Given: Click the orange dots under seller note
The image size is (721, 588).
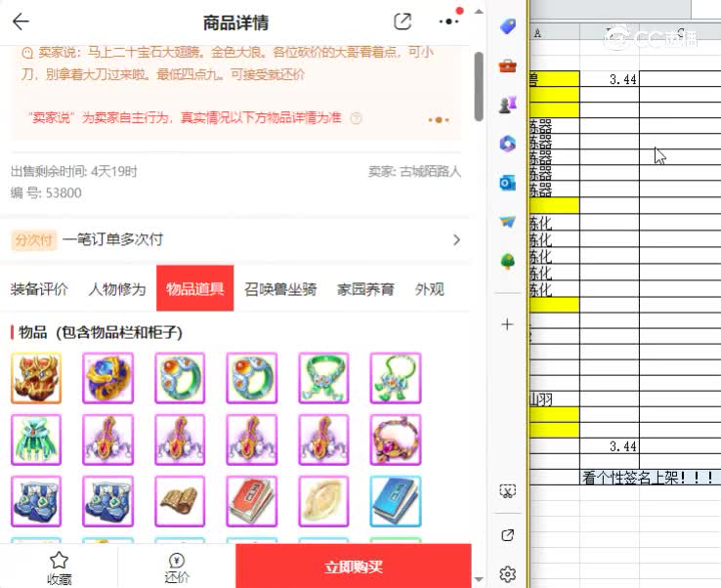Looking at the screenshot, I should tap(439, 120).
